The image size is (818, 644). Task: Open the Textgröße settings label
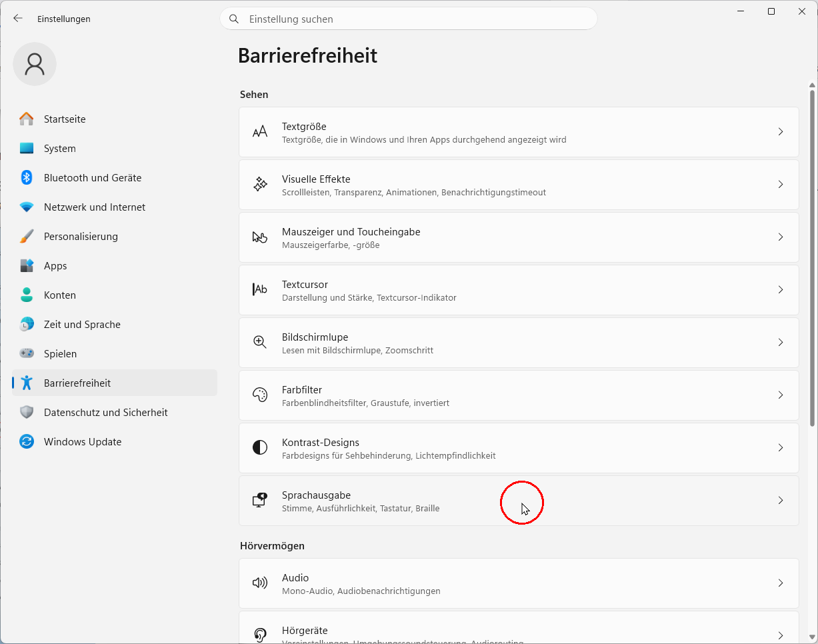(304, 127)
